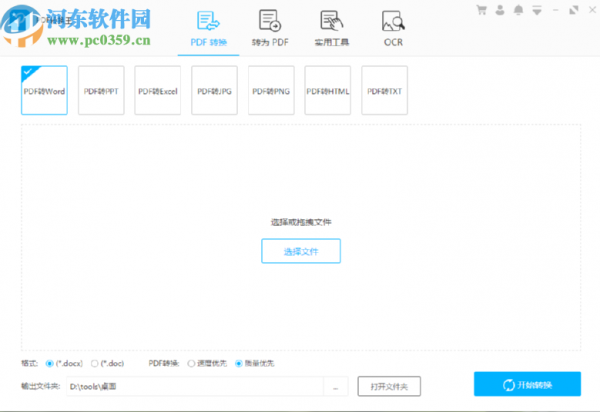Screen dimensions: 600x412
Task: Start conversion with the 开始转换 button
Action: [x=527, y=384]
